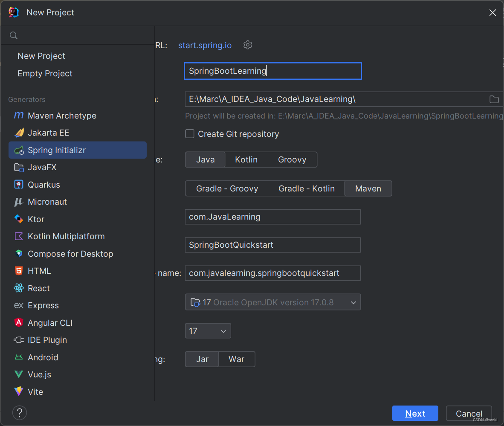
Task: Select War packaging
Action: [x=237, y=359]
